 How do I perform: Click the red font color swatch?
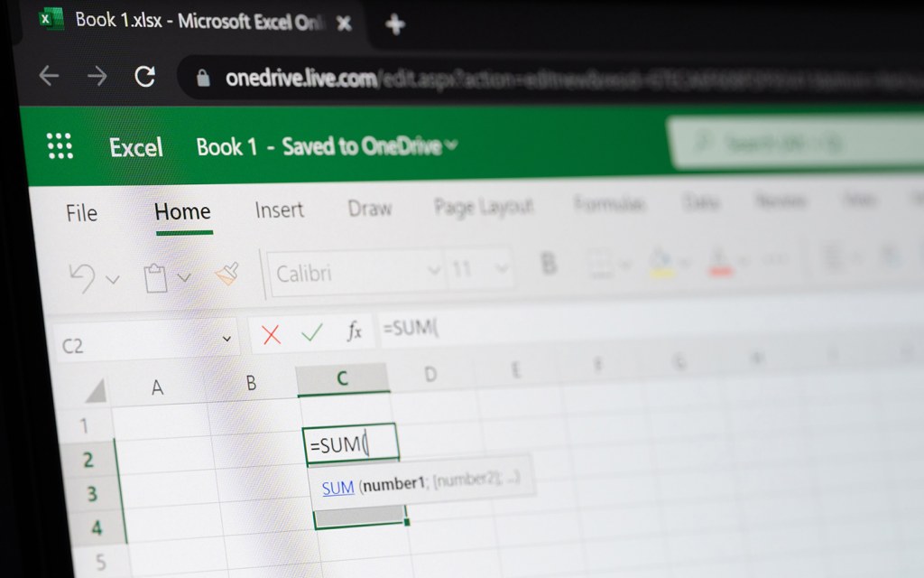coord(720,261)
